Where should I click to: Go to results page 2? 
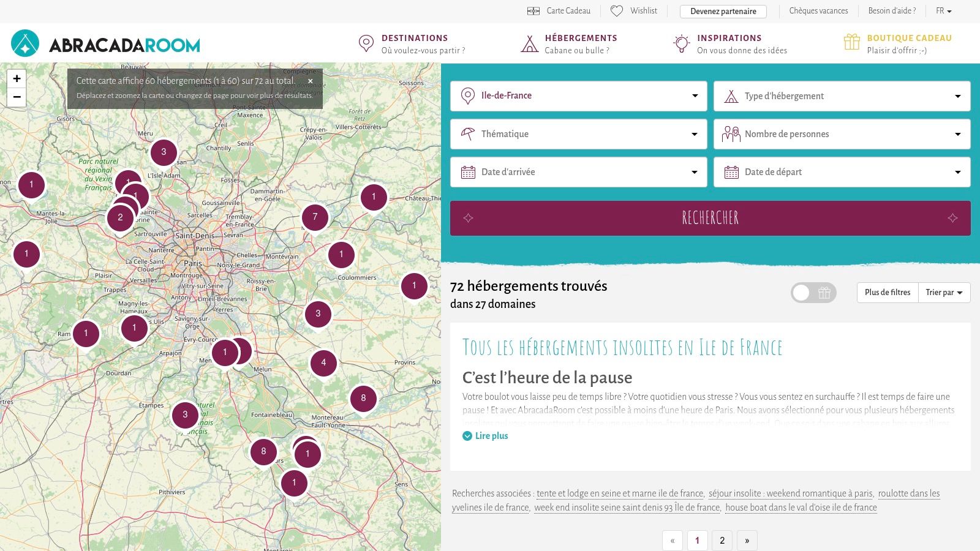coord(722,541)
